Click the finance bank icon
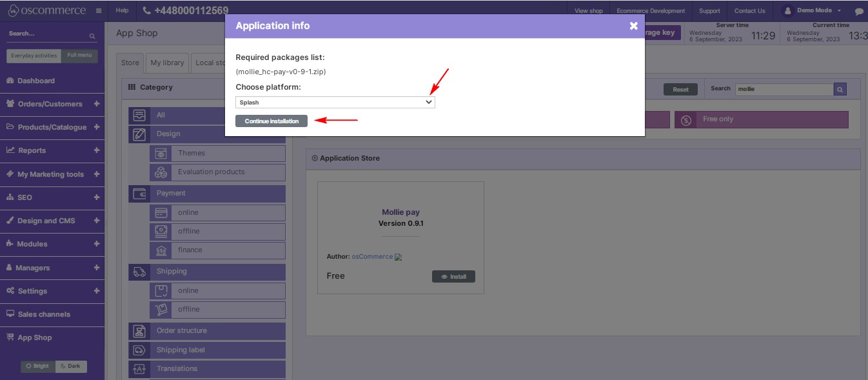This screenshot has height=380, width=868. [161, 250]
